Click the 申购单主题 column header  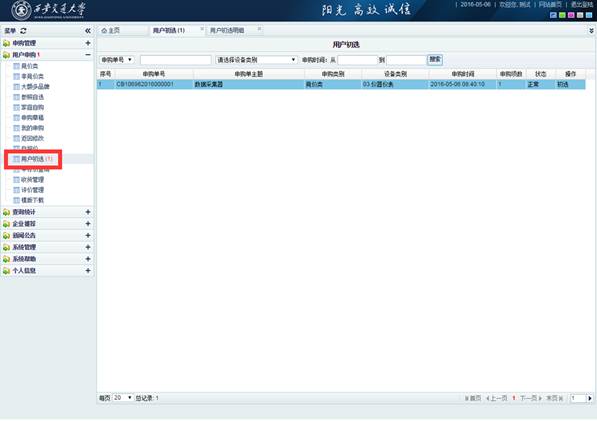tap(249, 74)
